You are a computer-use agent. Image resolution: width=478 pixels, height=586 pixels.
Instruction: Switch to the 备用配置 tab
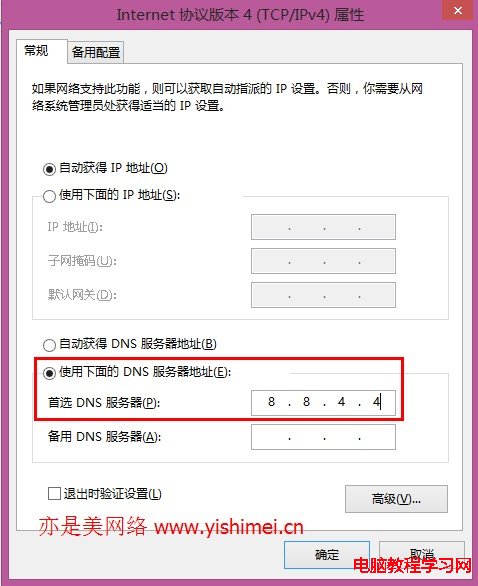point(96,52)
